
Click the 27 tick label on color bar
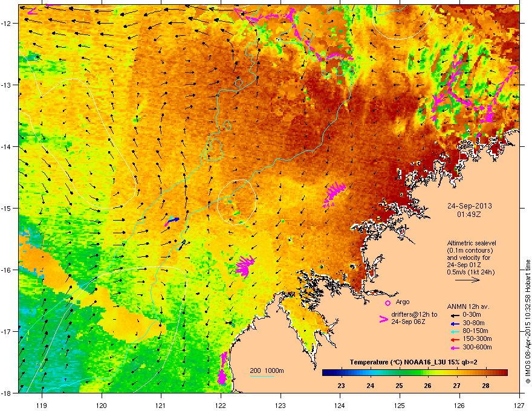[x=456, y=386]
